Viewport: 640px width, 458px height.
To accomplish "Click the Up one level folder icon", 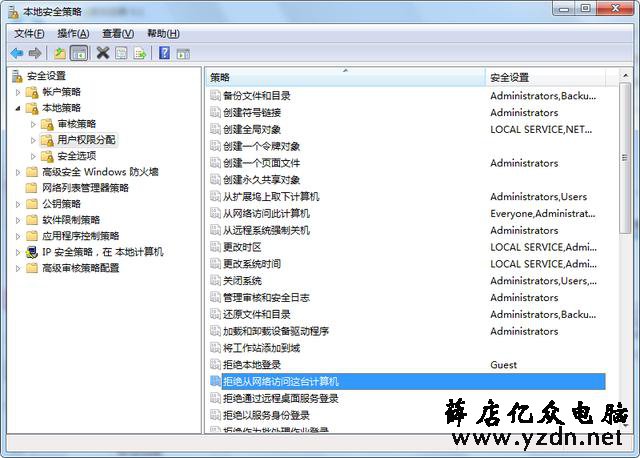I will 60,53.
